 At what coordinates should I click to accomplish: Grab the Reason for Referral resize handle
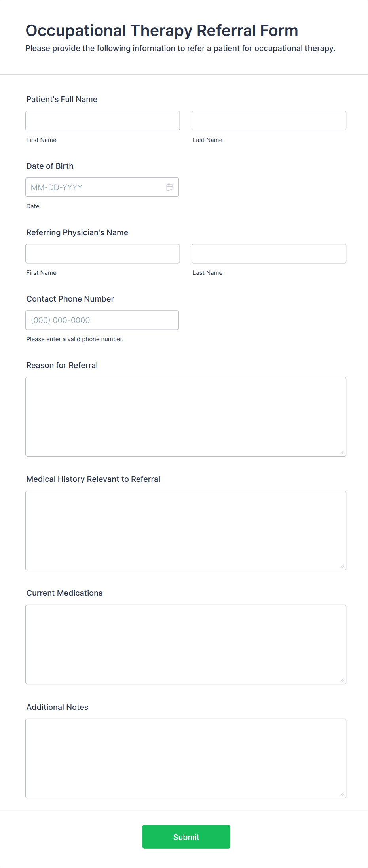(342, 453)
